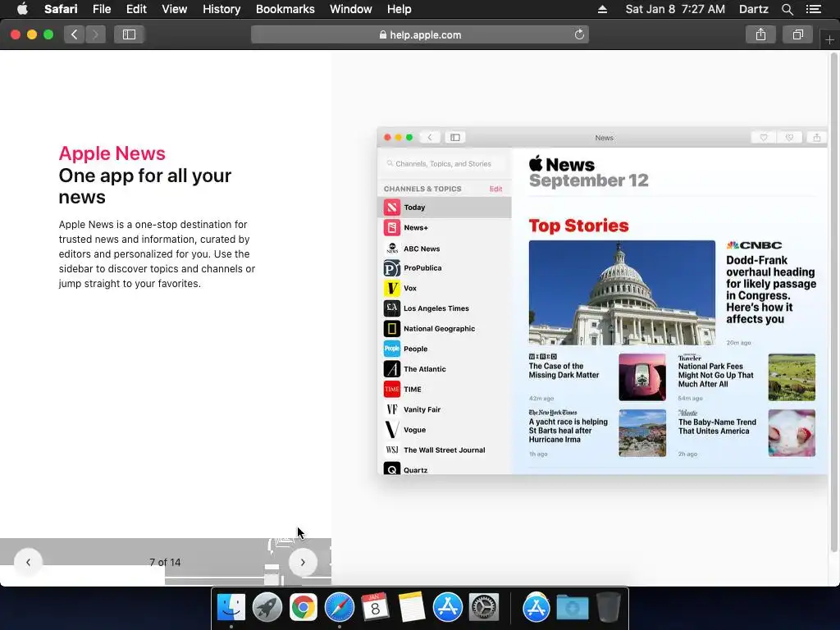Open Finder from the Dock
This screenshot has height=630, width=840.
point(231,608)
